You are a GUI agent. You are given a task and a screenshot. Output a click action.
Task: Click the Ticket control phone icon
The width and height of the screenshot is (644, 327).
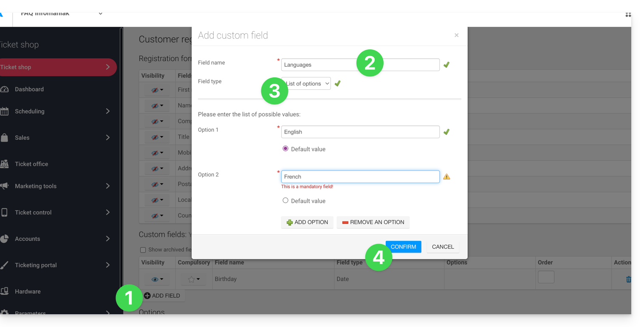tap(4, 213)
